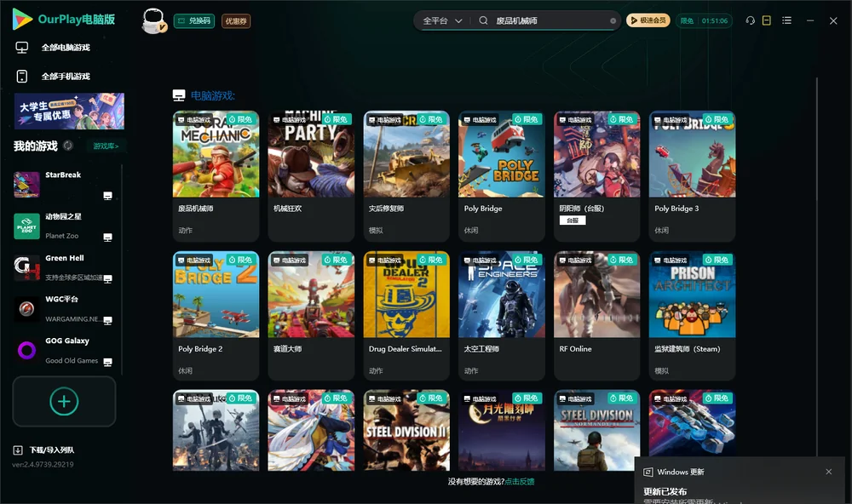Select GOG Galaxy in my games
Image resolution: width=852 pixels, height=504 pixels.
coord(63,350)
